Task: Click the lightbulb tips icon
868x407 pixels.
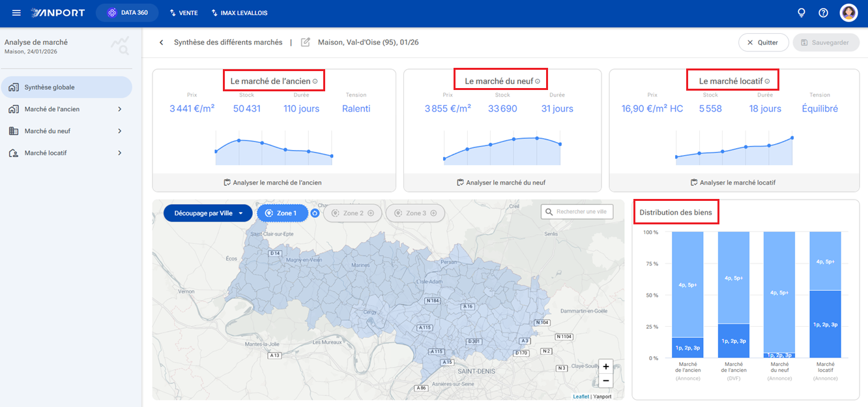Action: click(x=802, y=13)
